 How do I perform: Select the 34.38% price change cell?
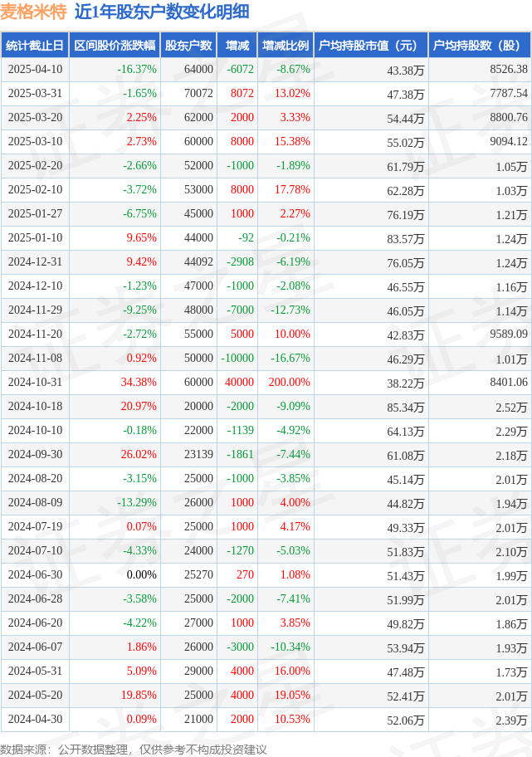[139, 383]
